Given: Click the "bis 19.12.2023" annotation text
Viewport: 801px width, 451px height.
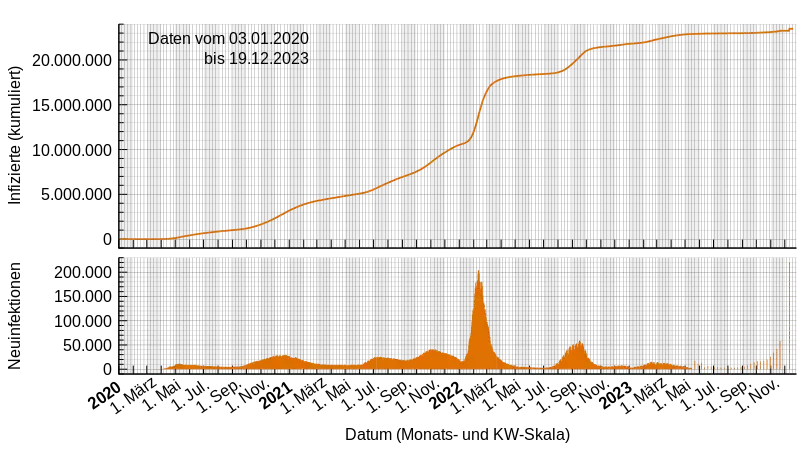Looking at the screenshot, I should (256, 58).
